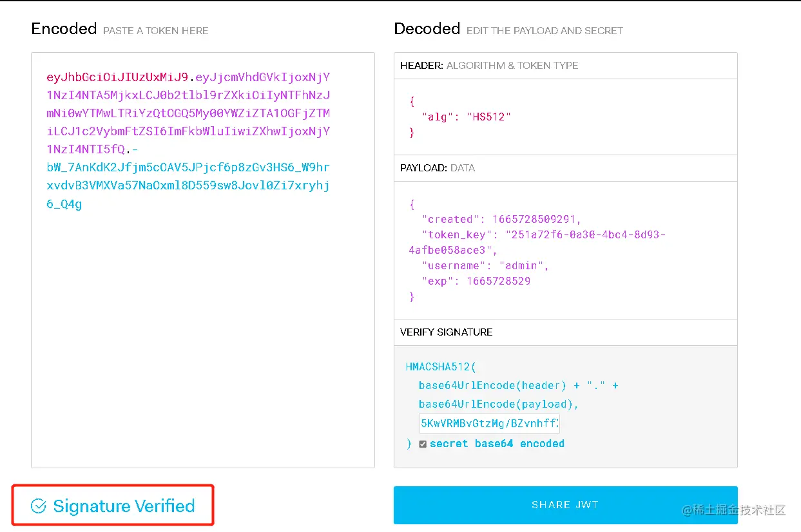Click the red header segment of encoded token

(x=117, y=77)
